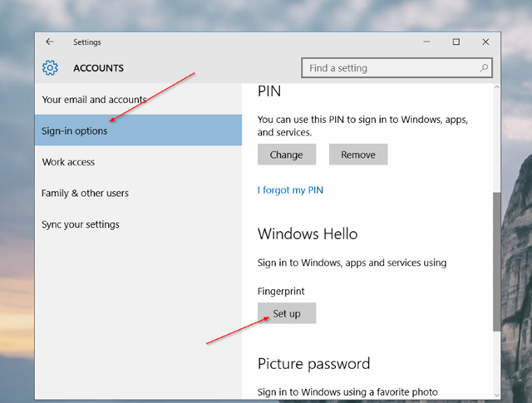
Task: Click the PIN heading
Action: [x=269, y=91]
